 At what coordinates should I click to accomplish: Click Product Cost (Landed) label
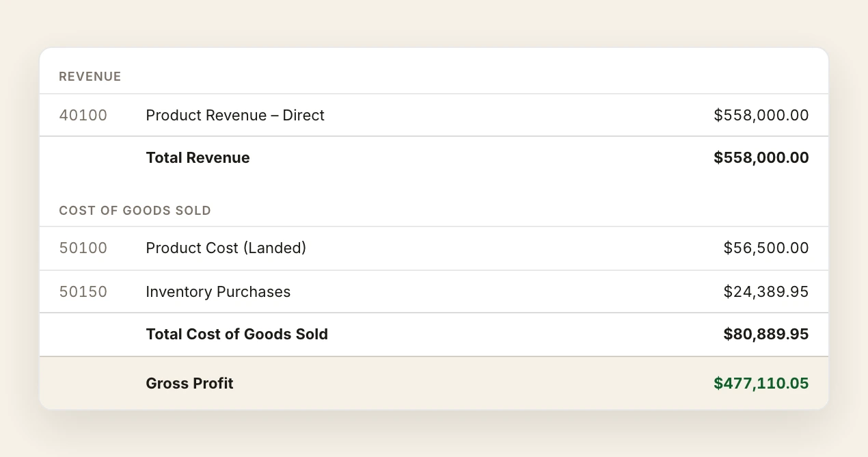click(x=226, y=248)
